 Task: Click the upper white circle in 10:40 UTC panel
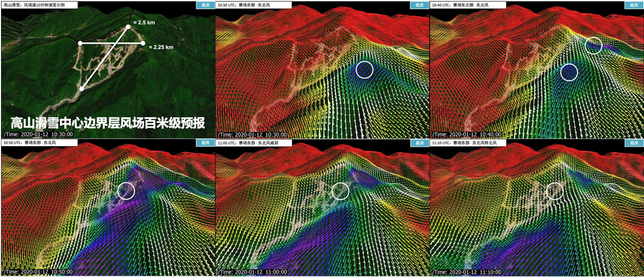pyautogui.click(x=593, y=45)
